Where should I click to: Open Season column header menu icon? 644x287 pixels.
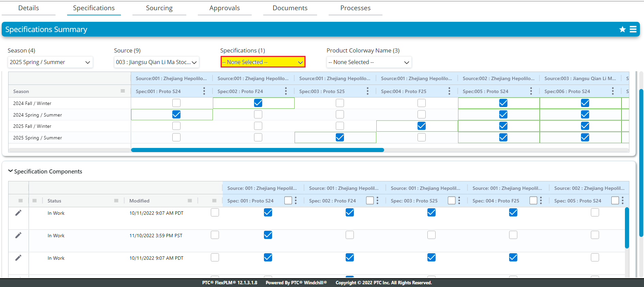coord(123,91)
